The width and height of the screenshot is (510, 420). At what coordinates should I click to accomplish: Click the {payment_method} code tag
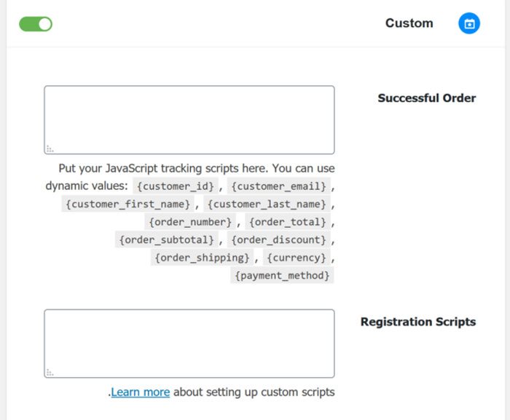coord(282,276)
